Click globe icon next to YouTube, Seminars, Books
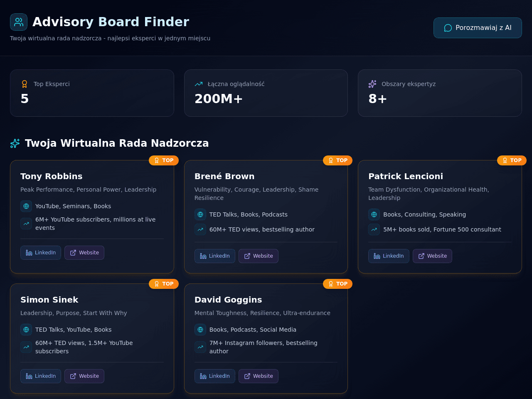The height and width of the screenshot is (399, 532). click(x=26, y=206)
